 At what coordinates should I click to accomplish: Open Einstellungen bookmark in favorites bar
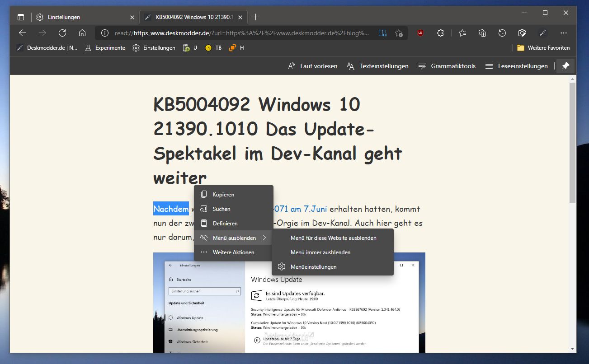pyautogui.click(x=154, y=48)
